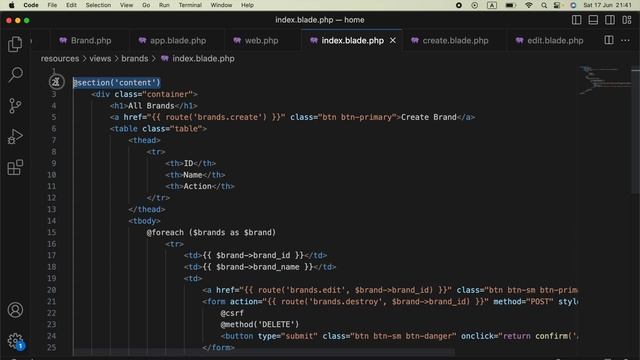The width and height of the screenshot is (640, 360).
Task: Click the @csrf directive on line 22
Action: tap(232, 313)
